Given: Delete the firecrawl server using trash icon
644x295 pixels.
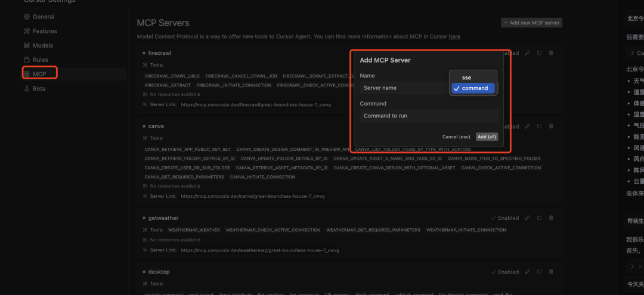Looking at the screenshot, I should click(550, 53).
